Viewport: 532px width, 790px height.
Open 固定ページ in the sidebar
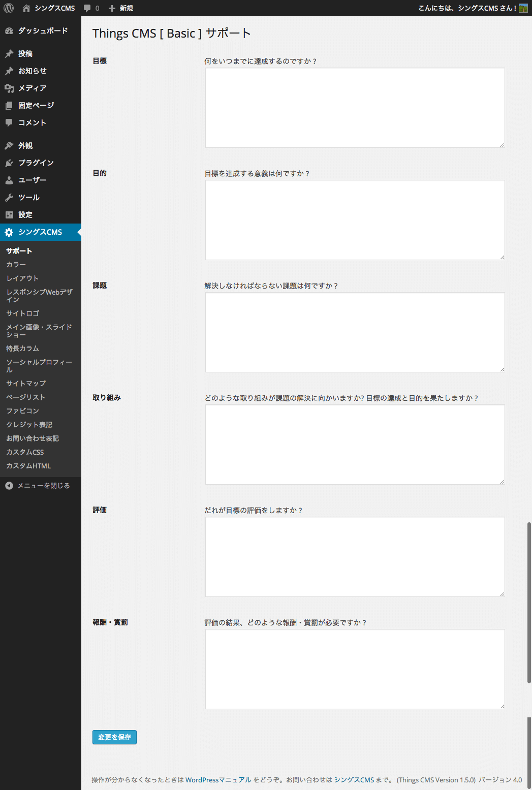tap(41, 106)
